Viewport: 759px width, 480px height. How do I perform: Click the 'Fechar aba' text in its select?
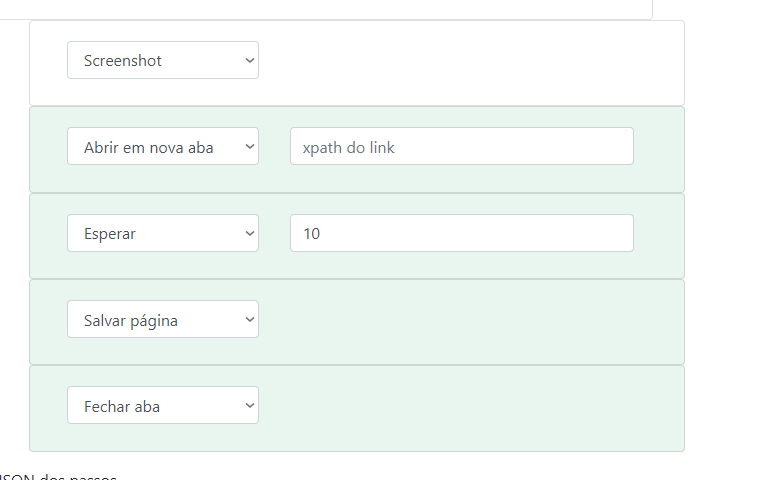point(122,406)
